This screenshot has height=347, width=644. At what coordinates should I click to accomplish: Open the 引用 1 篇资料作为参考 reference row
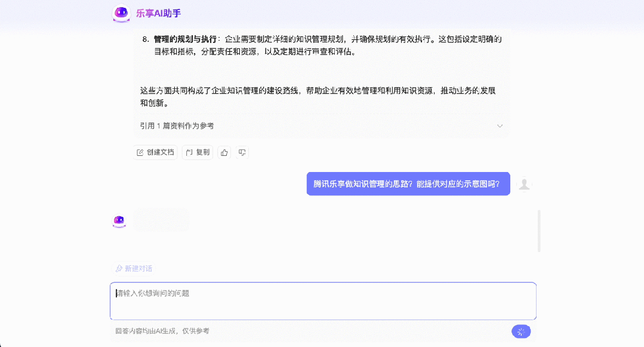coord(321,126)
